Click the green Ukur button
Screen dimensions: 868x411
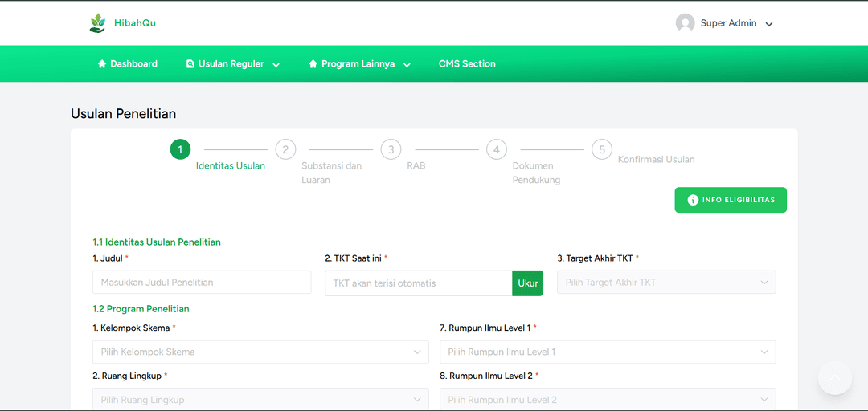[x=527, y=283]
